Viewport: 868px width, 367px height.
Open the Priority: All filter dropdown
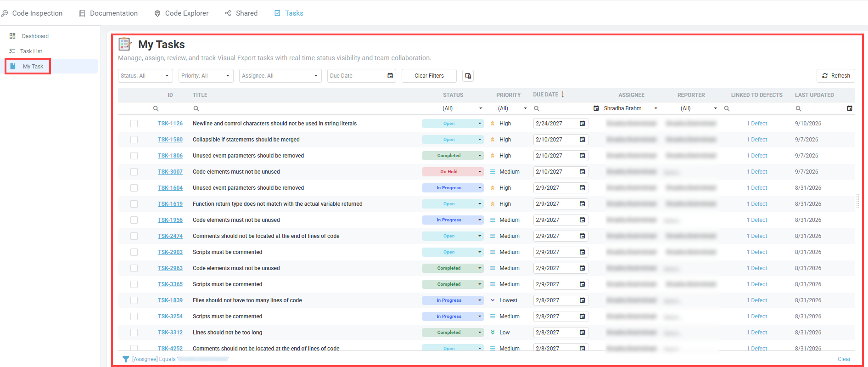[x=206, y=76]
